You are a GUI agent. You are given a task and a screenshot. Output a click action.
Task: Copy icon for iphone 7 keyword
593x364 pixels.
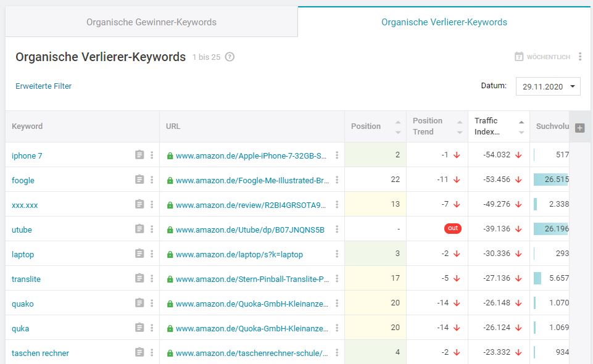coord(139,155)
